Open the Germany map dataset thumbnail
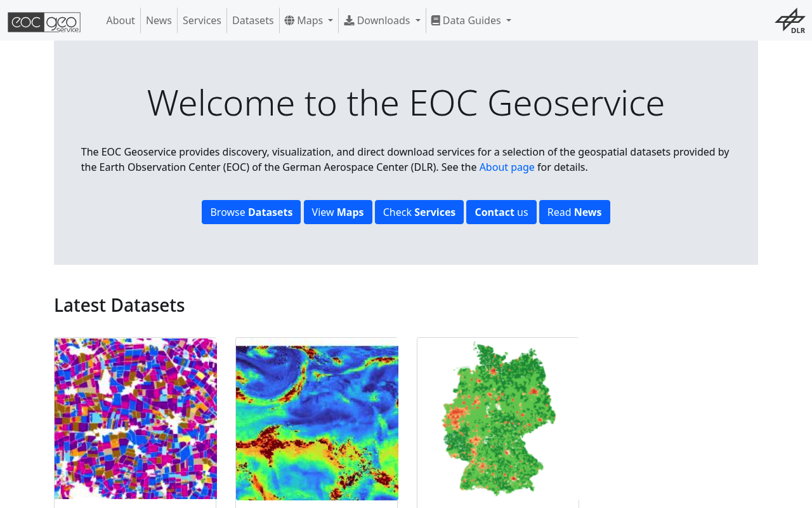 [x=498, y=419]
